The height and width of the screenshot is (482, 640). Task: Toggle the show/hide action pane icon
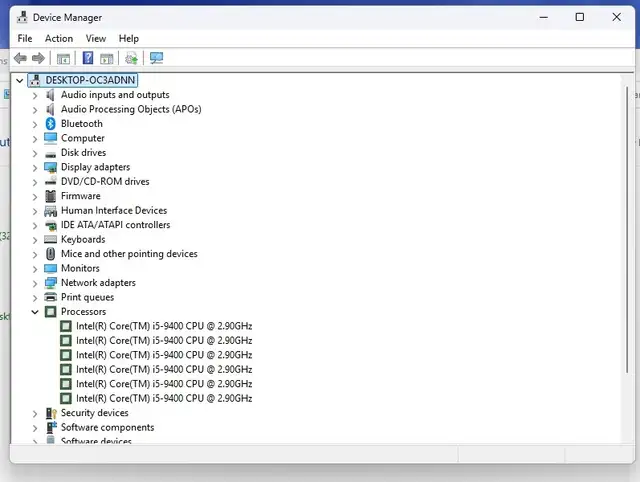pos(107,59)
